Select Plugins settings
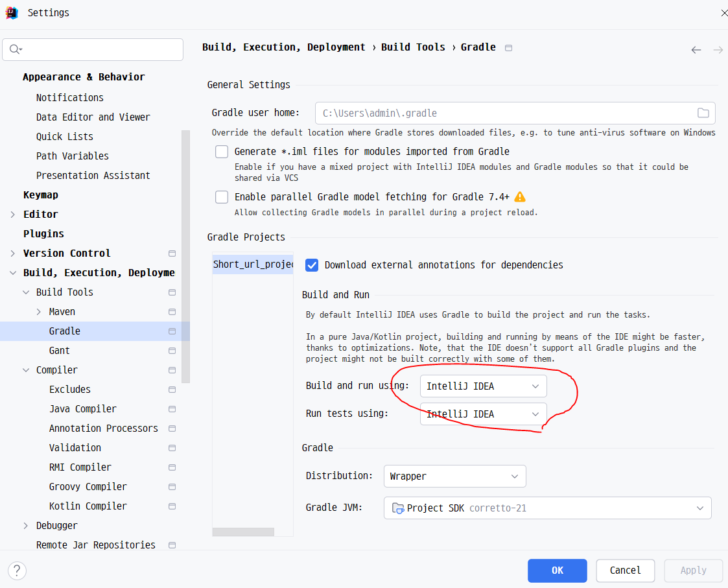 click(43, 234)
